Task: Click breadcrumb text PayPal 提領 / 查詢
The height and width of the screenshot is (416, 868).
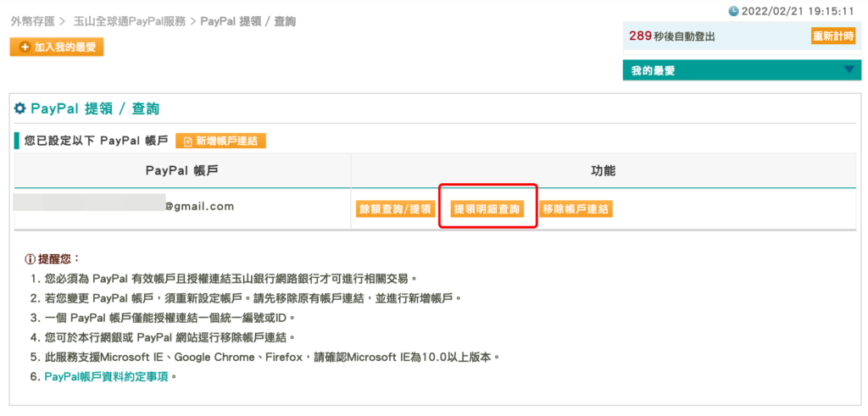Action: 248,21
